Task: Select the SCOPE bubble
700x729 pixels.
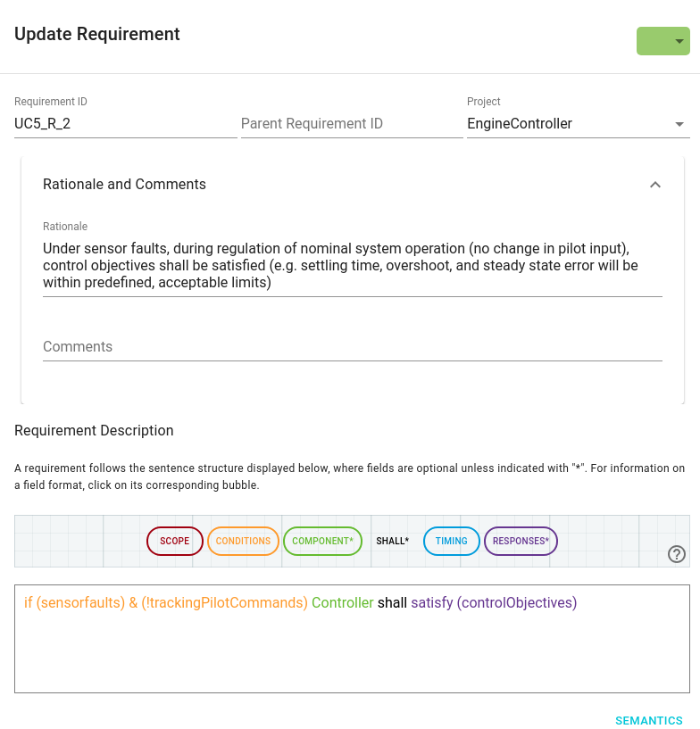Action: click(175, 541)
